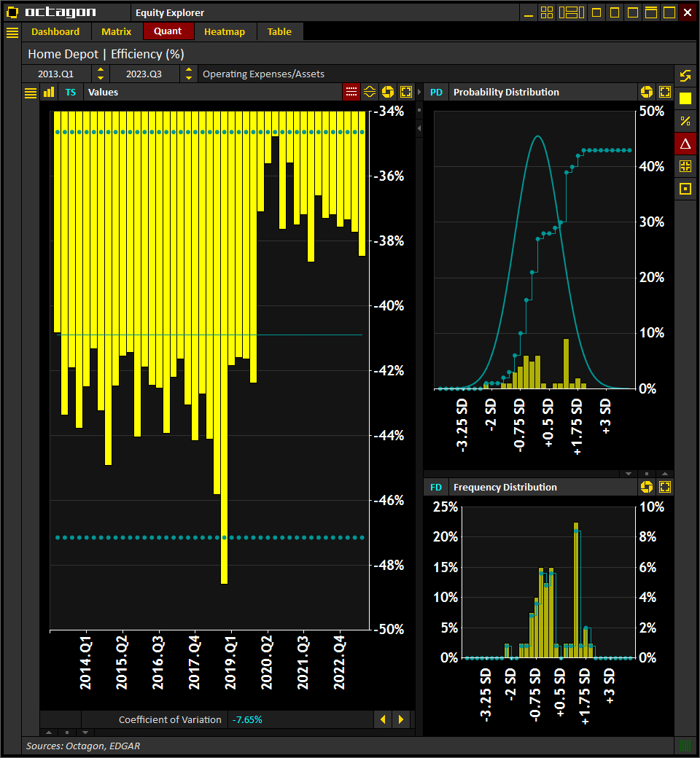Click the four-quadrant grid sidebar icon

pyautogui.click(x=685, y=166)
